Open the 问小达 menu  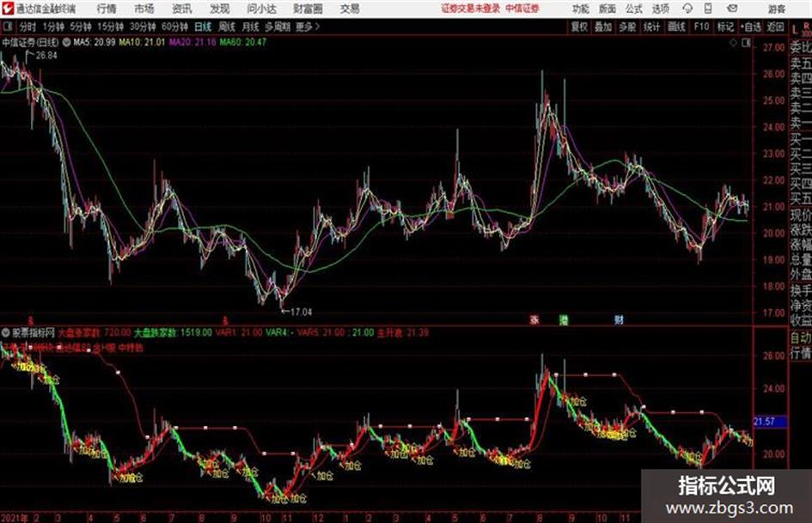261,9
